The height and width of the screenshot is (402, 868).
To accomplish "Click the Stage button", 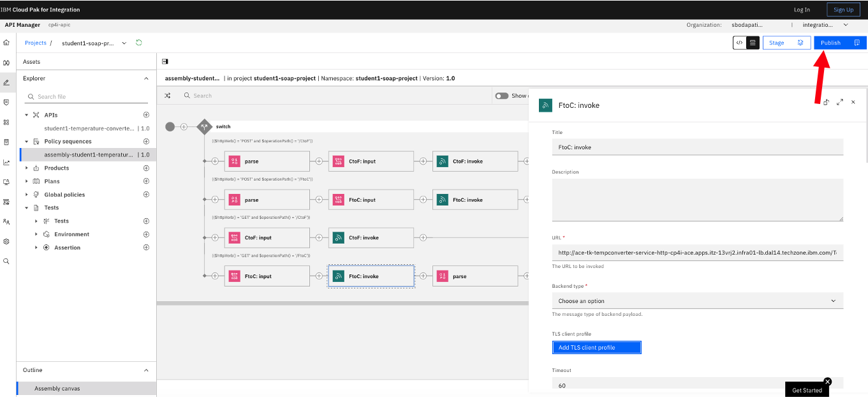I will pyautogui.click(x=786, y=43).
